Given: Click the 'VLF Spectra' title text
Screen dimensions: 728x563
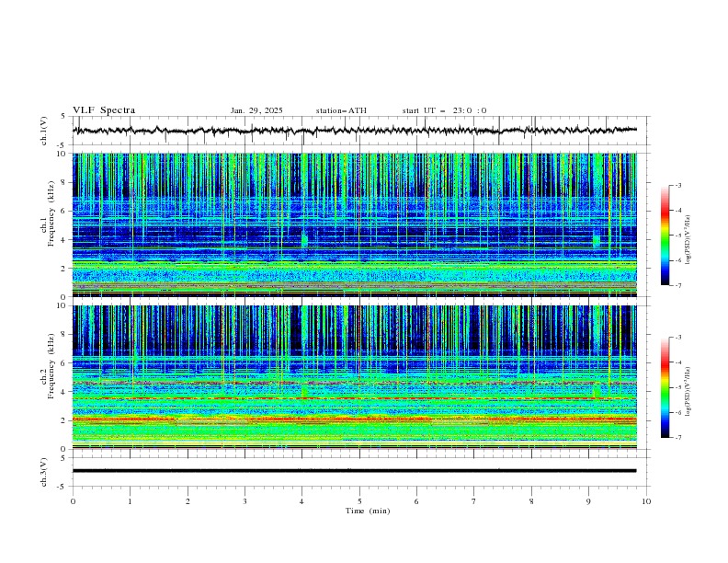Looking at the screenshot, I should click(x=104, y=110).
